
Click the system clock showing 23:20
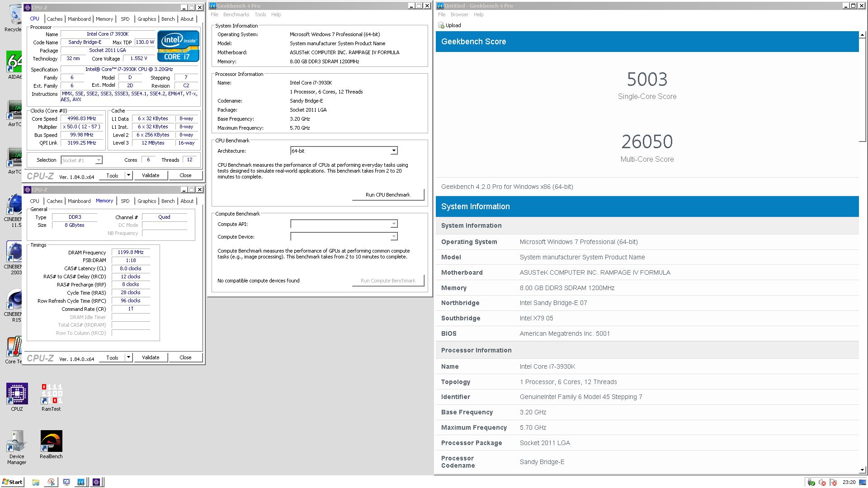click(x=849, y=482)
